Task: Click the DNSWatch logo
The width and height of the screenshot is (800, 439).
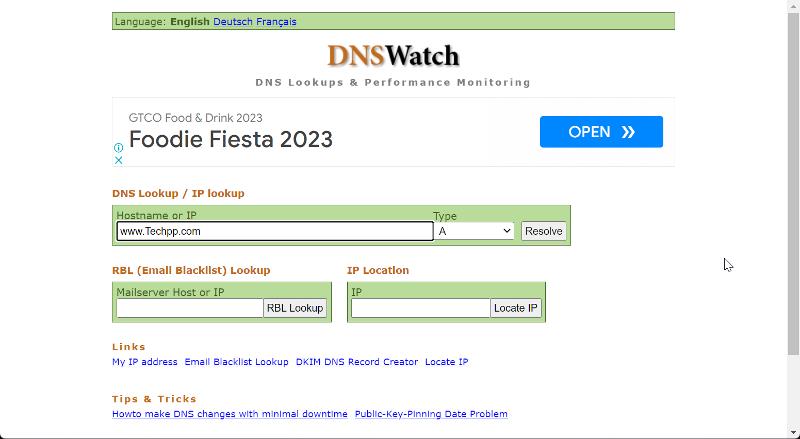Action: point(393,56)
